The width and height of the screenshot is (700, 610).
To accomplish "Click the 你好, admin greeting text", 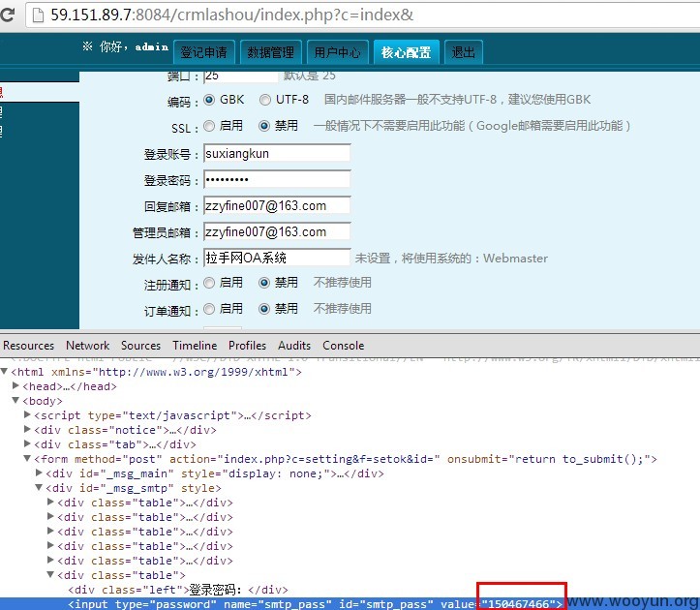I will (x=126, y=46).
